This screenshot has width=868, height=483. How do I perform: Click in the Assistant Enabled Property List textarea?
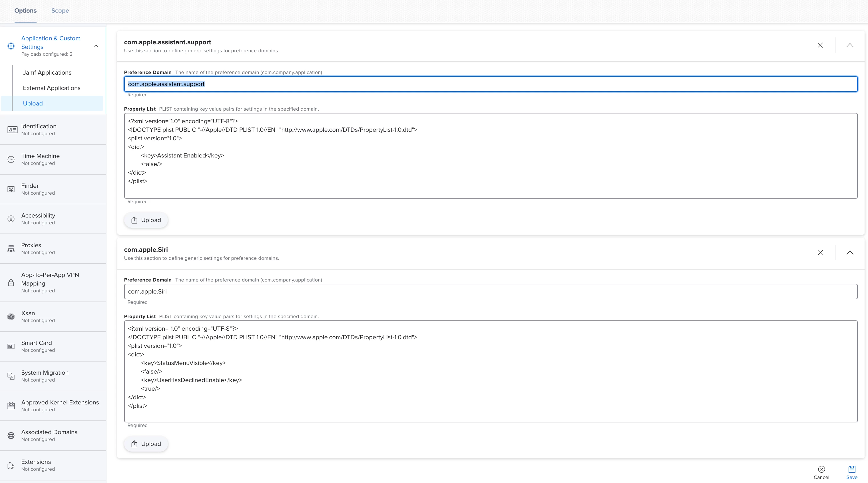tap(491, 155)
